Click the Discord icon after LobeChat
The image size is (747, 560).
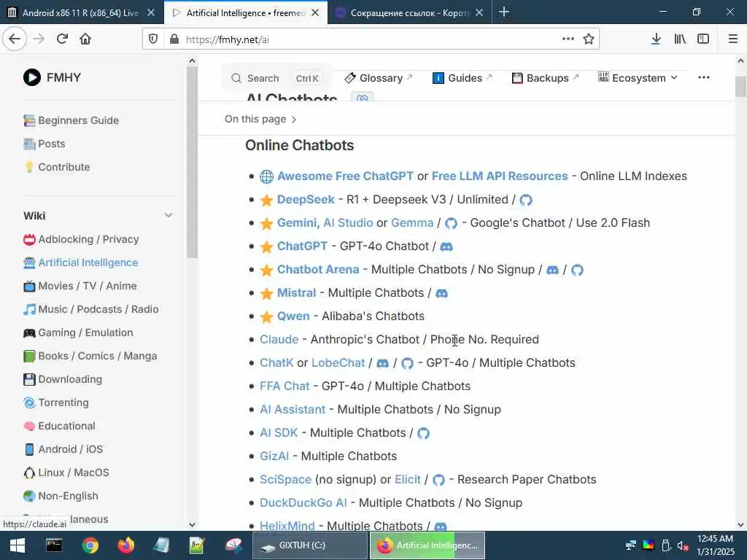tap(382, 363)
